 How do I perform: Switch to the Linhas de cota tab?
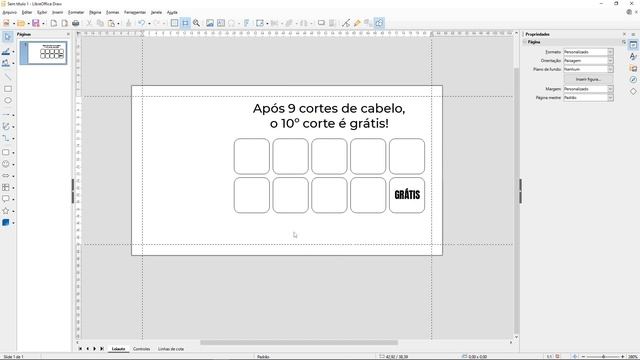click(x=171, y=349)
